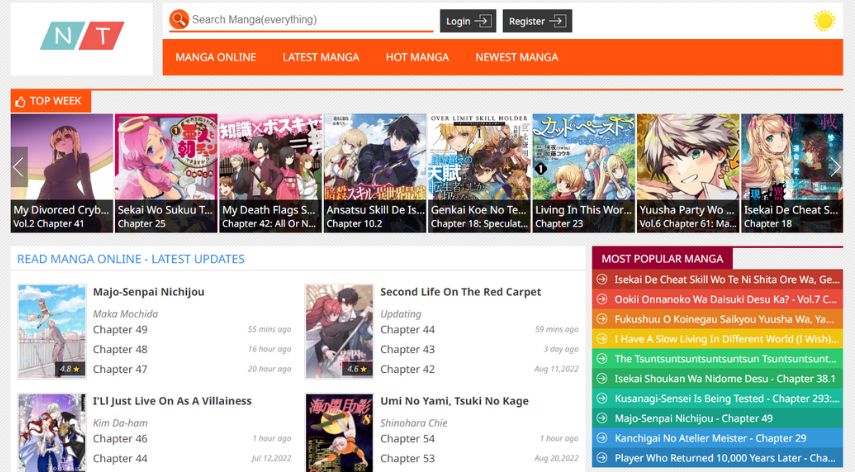Click arrow icon beside Kanchigai No Atelier
The image size is (855, 472).
pos(601,438)
